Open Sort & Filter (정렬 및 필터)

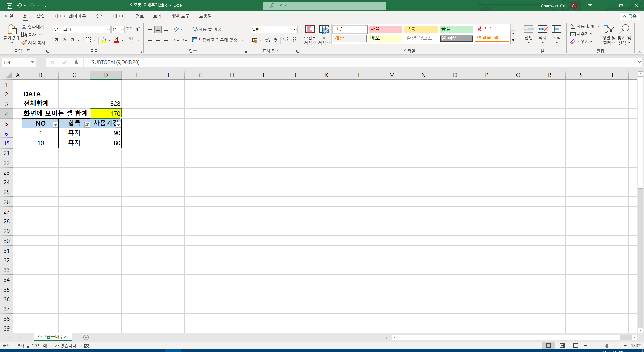[x=609, y=35]
